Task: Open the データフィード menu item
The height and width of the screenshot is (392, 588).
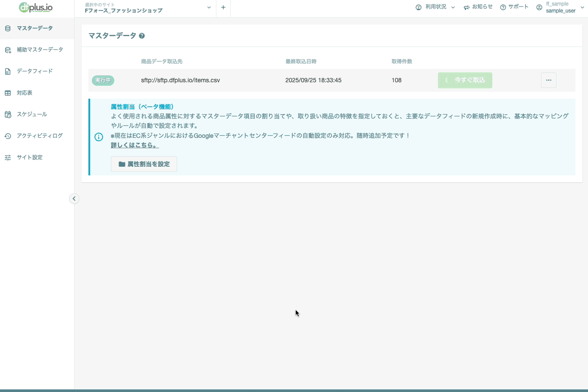Action: [x=37, y=72]
